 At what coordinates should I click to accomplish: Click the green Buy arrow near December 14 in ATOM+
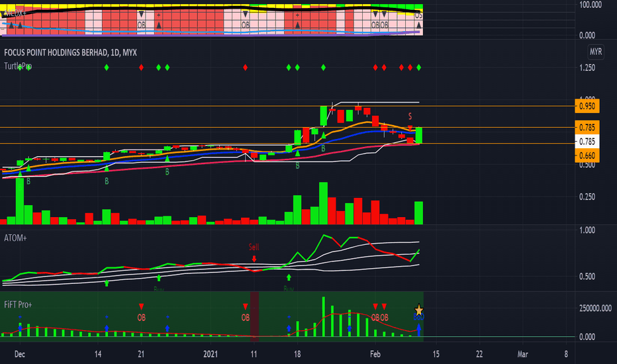[107, 283]
